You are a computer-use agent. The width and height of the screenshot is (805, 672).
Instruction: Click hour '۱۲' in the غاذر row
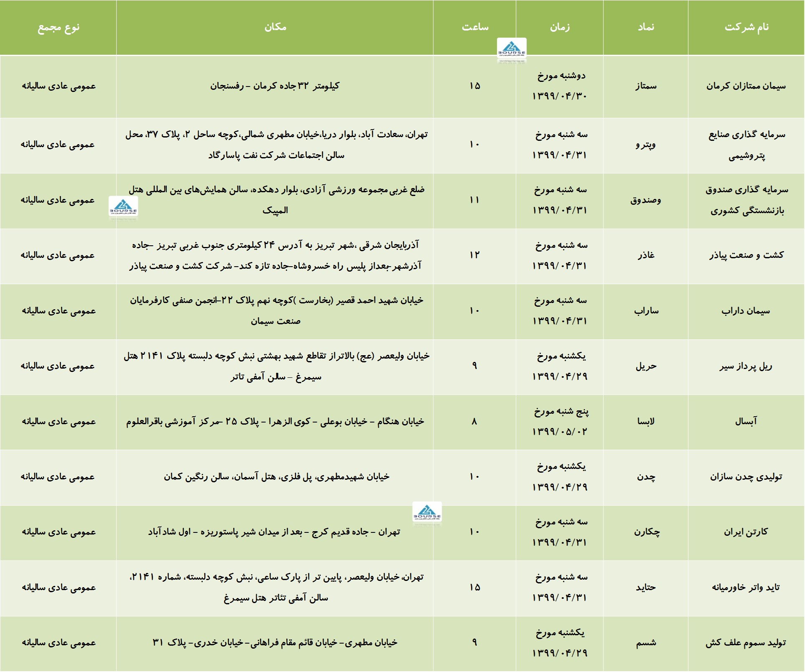474,255
